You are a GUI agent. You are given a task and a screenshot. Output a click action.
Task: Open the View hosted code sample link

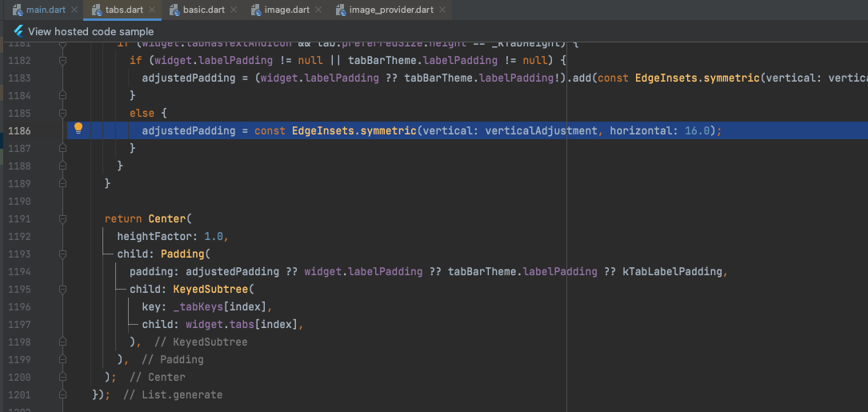[90, 31]
